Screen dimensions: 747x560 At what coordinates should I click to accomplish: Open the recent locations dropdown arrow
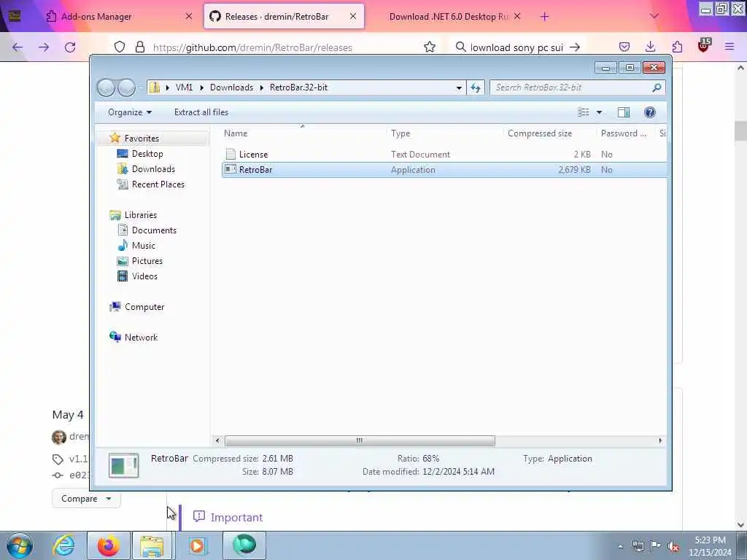pos(141,87)
